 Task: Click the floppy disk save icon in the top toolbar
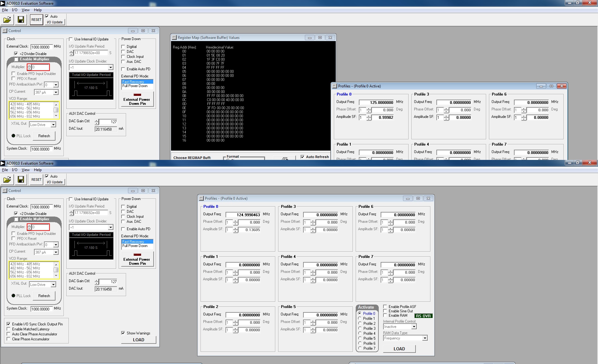tap(21, 20)
